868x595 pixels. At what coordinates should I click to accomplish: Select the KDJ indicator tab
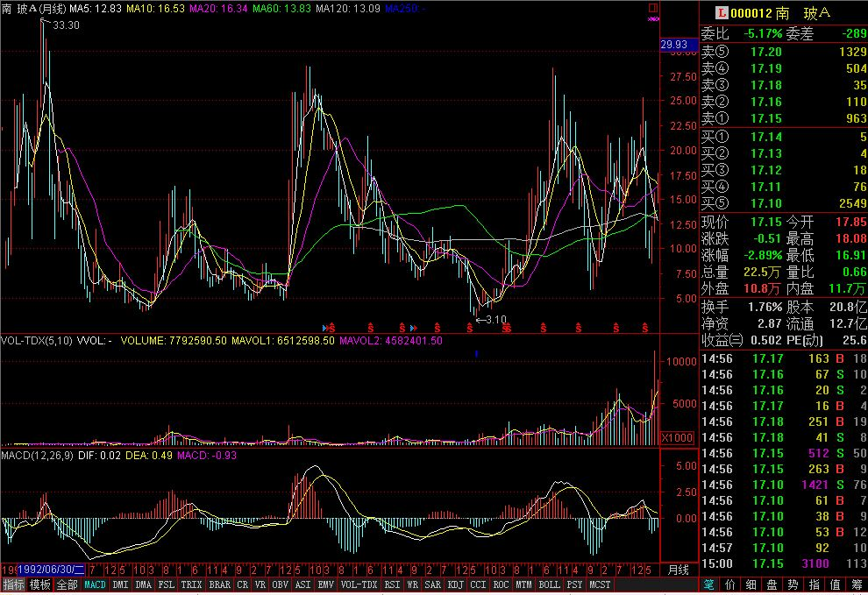[x=455, y=584]
